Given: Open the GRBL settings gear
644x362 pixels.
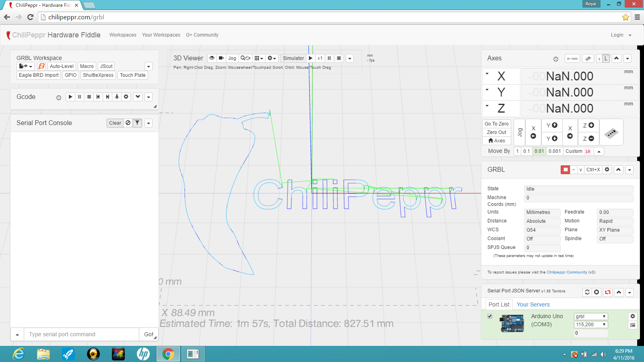Looking at the screenshot, I should 607,170.
